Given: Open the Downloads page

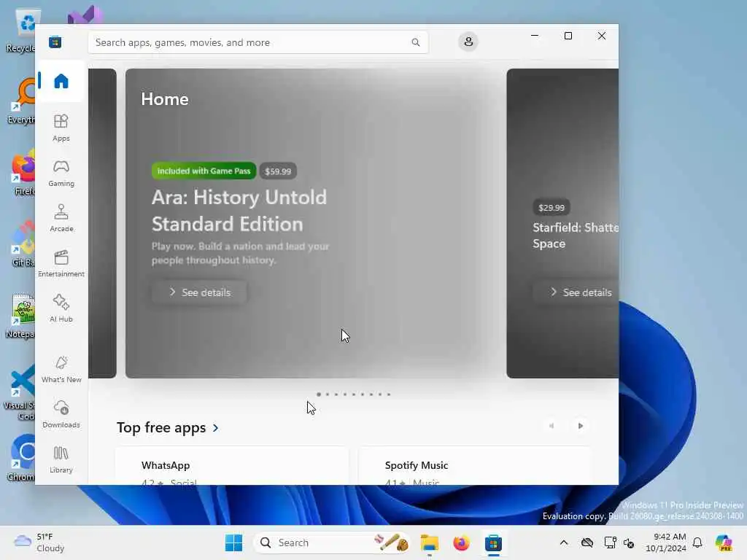Looking at the screenshot, I should click(61, 415).
